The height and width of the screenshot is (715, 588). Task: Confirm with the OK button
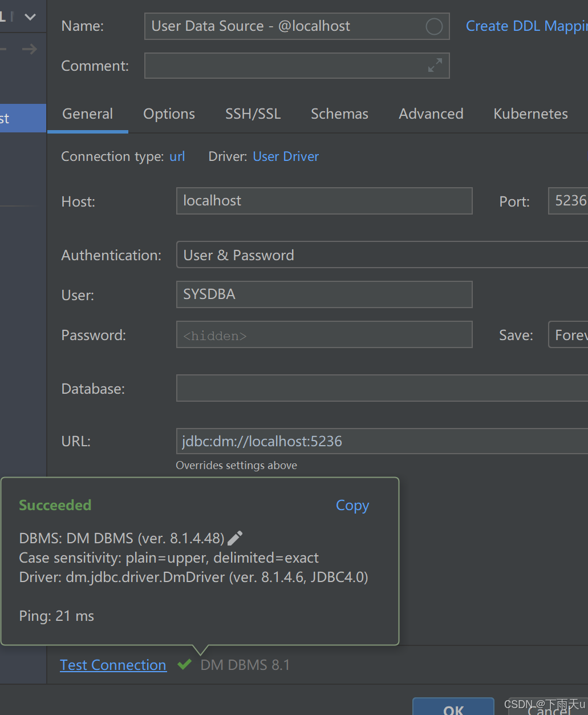453,706
